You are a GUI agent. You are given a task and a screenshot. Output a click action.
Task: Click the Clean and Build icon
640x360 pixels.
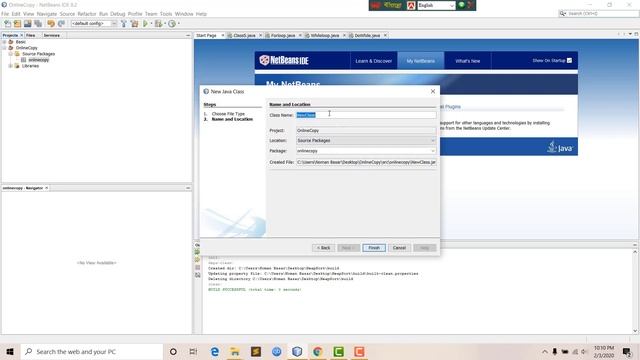point(134,24)
